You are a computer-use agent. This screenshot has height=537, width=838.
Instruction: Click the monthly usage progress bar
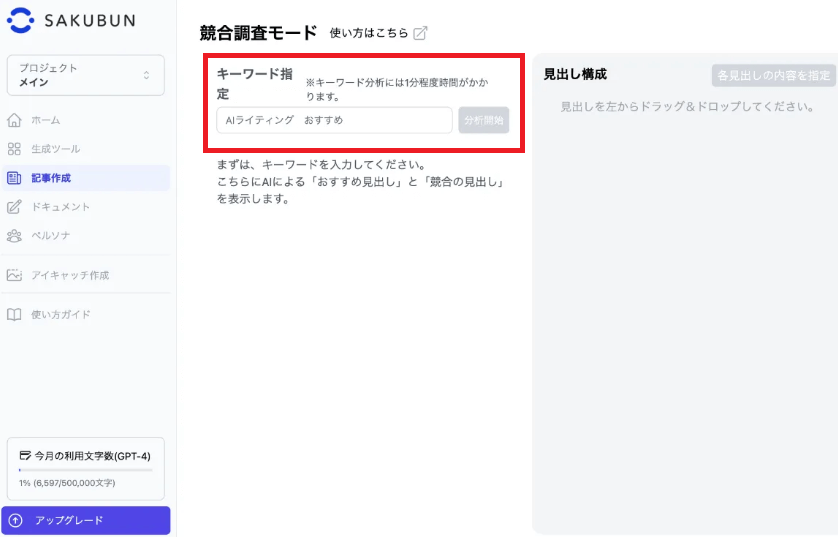(x=86, y=470)
